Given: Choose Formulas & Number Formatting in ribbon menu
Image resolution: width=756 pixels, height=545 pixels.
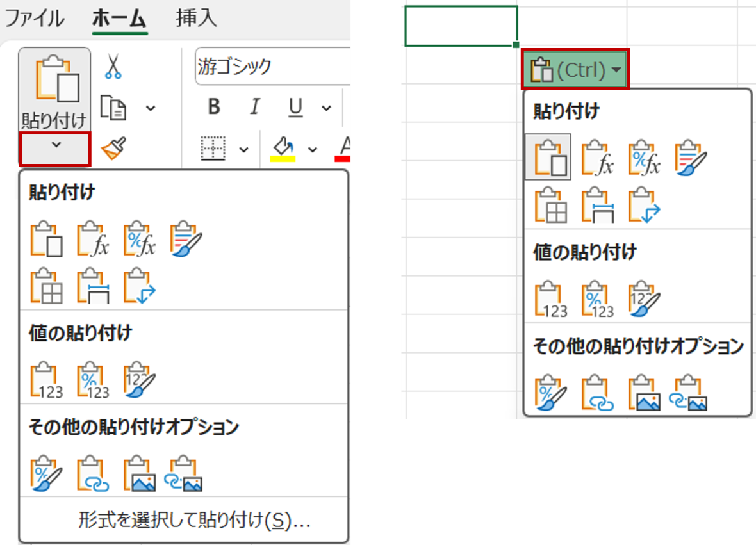Looking at the screenshot, I should [139, 239].
